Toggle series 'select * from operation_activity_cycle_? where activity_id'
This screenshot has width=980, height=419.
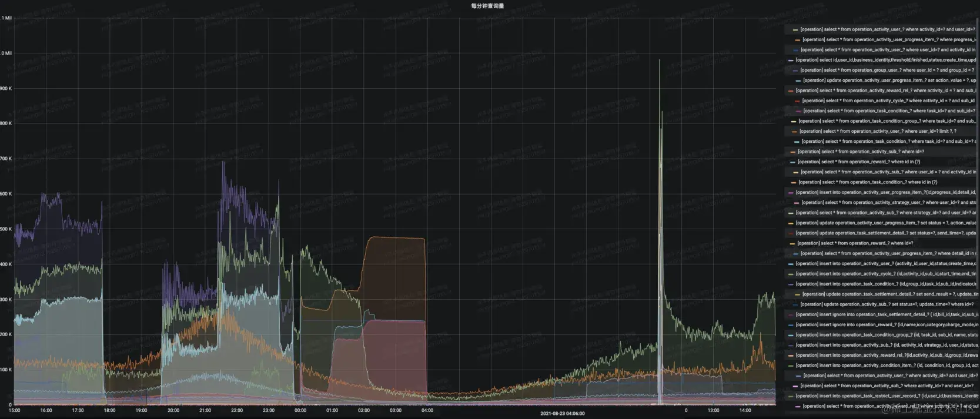(888, 100)
